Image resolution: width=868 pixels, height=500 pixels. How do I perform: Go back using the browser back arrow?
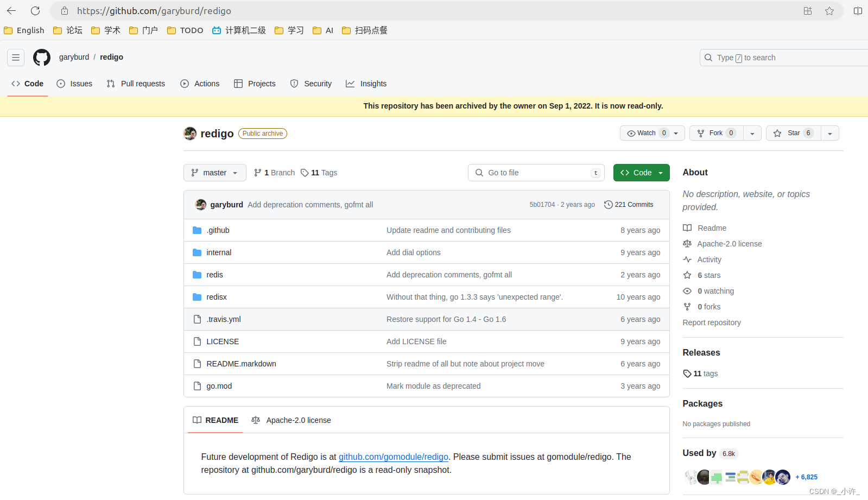pyautogui.click(x=11, y=11)
